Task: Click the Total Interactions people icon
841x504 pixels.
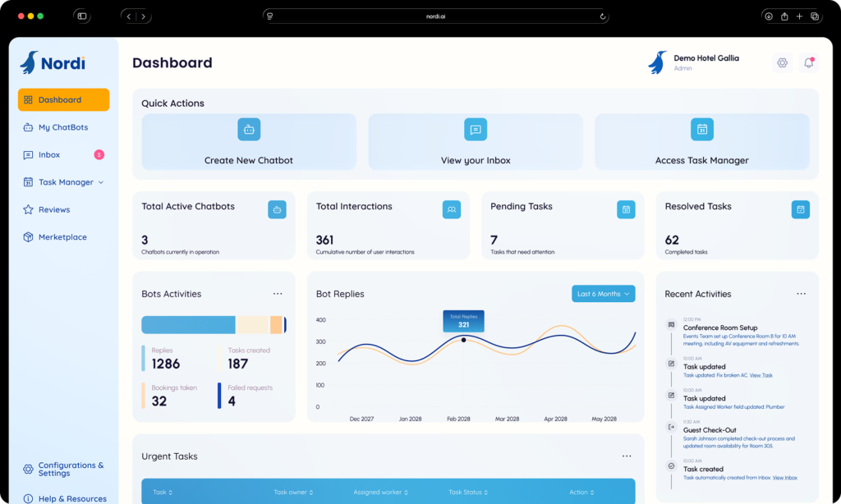Action: (x=452, y=210)
